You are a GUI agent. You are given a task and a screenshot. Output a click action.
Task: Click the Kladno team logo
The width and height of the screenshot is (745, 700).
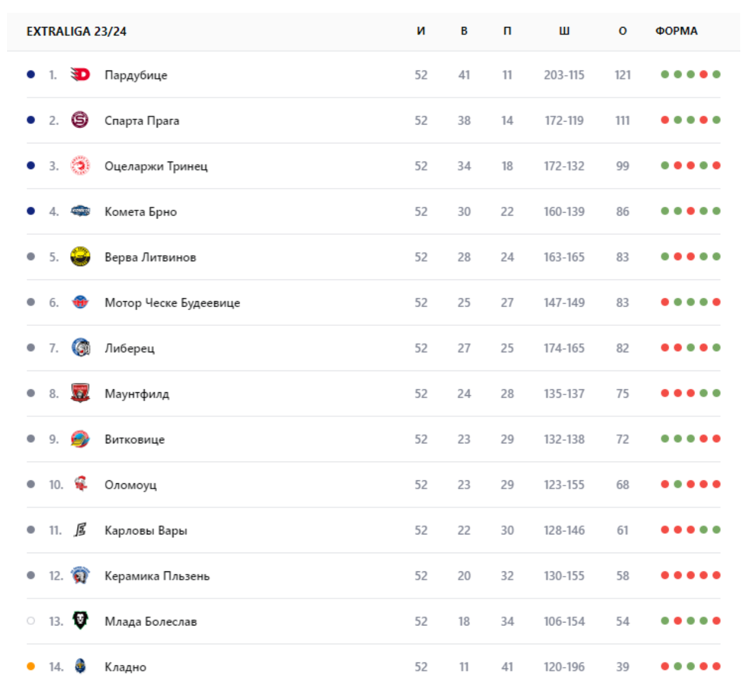tap(80, 666)
